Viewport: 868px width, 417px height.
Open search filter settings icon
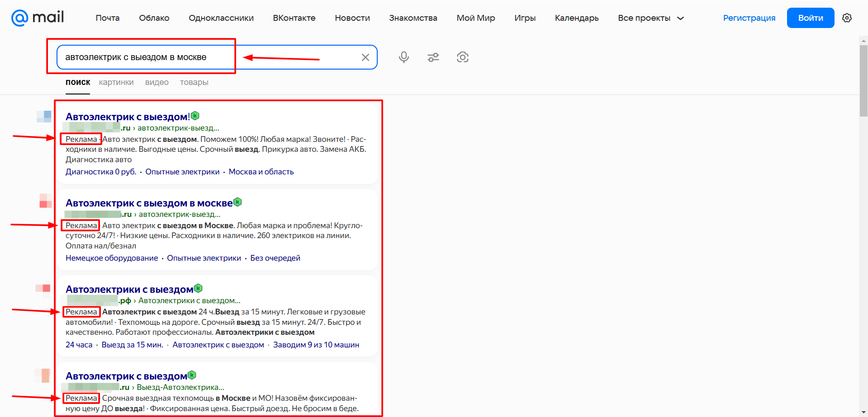pyautogui.click(x=433, y=57)
